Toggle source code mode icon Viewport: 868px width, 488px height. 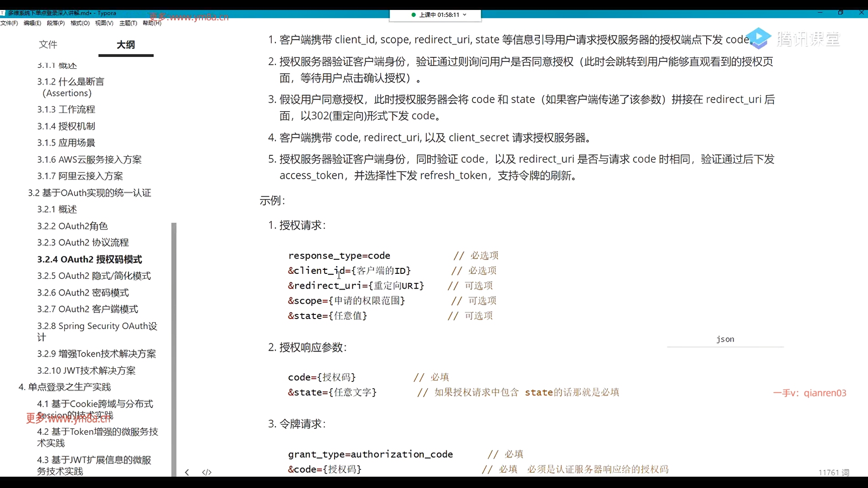tap(207, 472)
